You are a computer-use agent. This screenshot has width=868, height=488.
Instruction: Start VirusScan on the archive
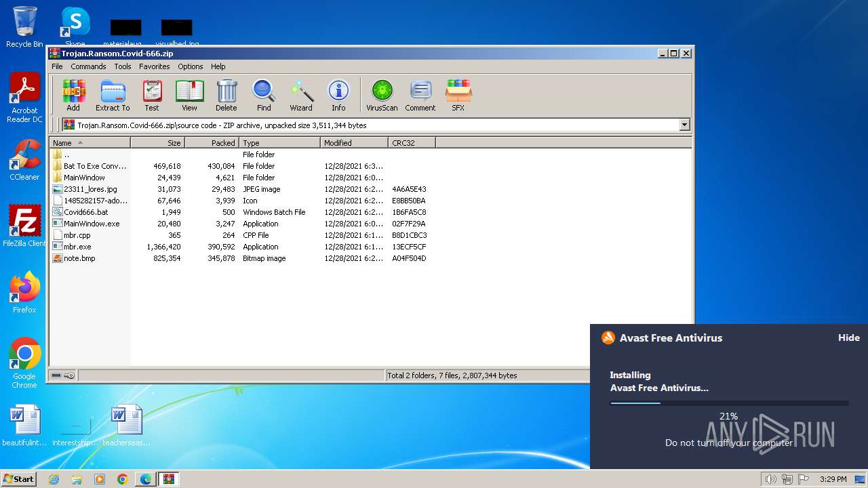pyautogui.click(x=382, y=96)
